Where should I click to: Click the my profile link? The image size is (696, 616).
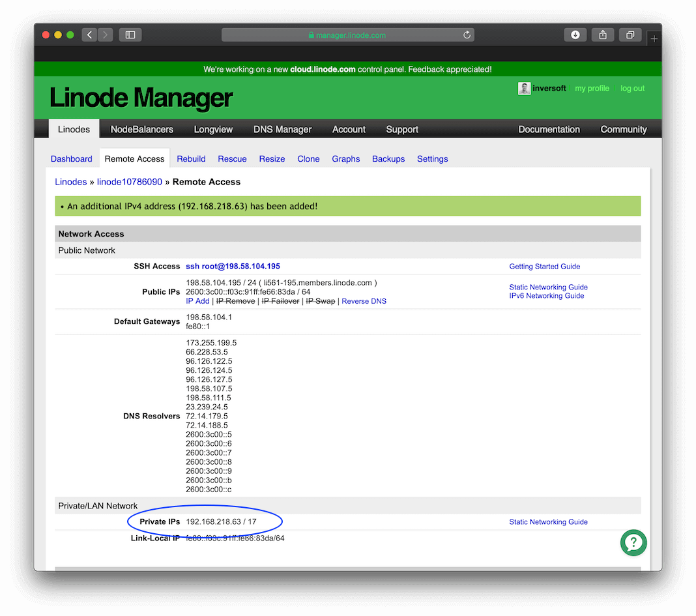point(592,89)
